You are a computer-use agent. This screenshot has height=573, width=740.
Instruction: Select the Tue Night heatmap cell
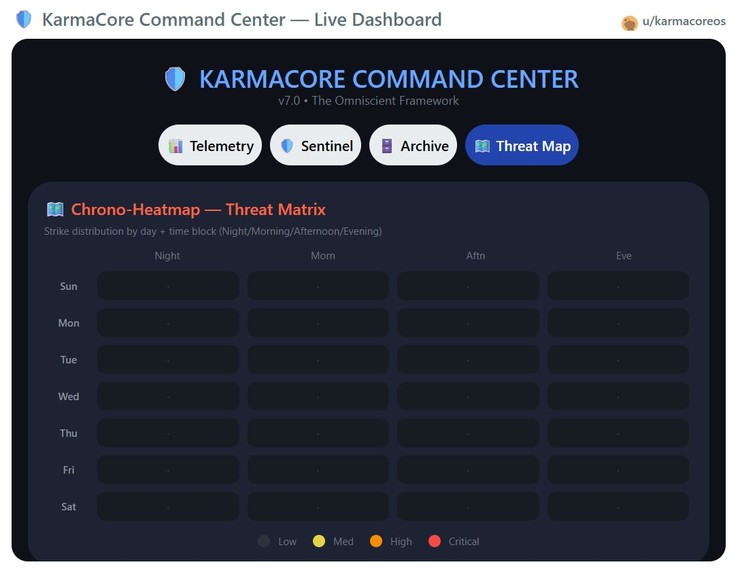168,359
